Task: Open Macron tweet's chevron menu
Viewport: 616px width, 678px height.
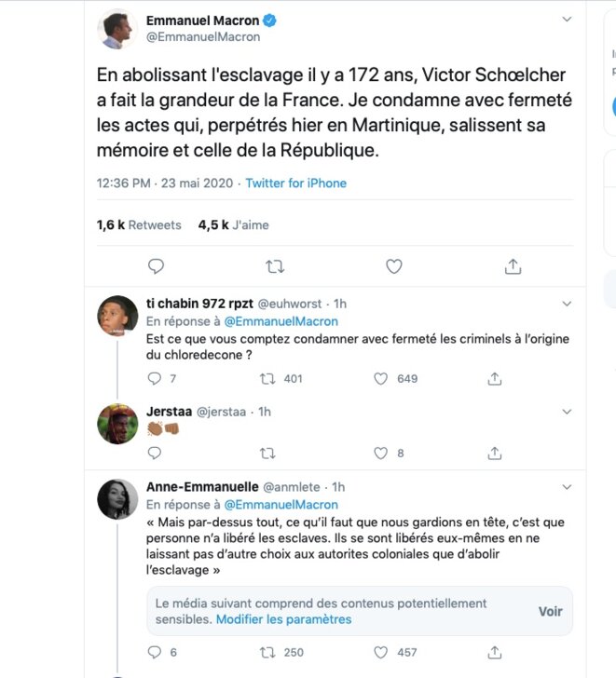Action: pos(567,19)
